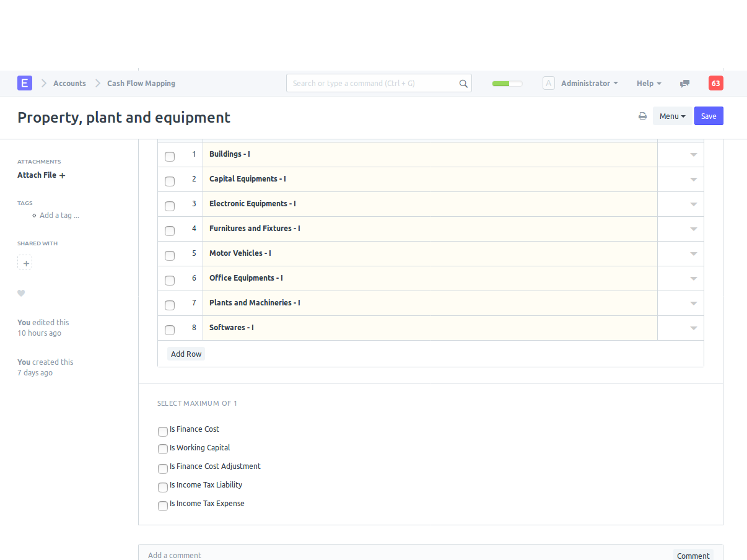Click the search magnifier icon
The height and width of the screenshot is (560, 747).
[463, 84]
